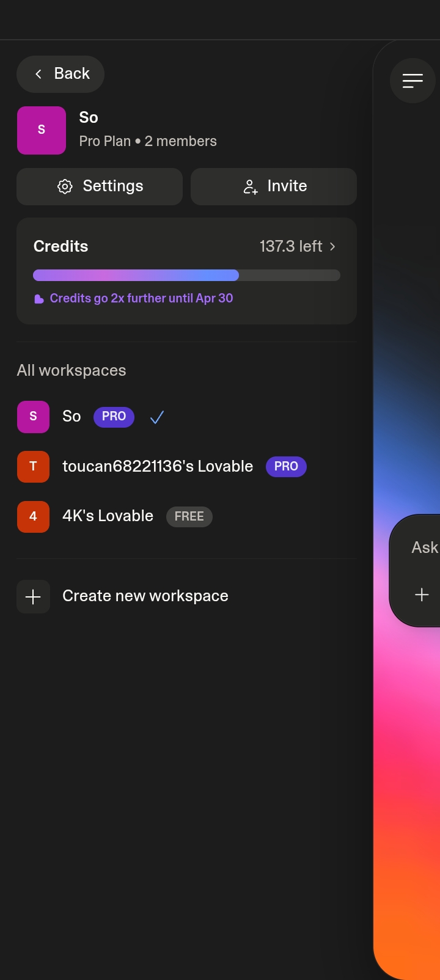The height and width of the screenshot is (980, 440).
Task: Click the FREE badge on 4K's Lovable
Action: 189,516
